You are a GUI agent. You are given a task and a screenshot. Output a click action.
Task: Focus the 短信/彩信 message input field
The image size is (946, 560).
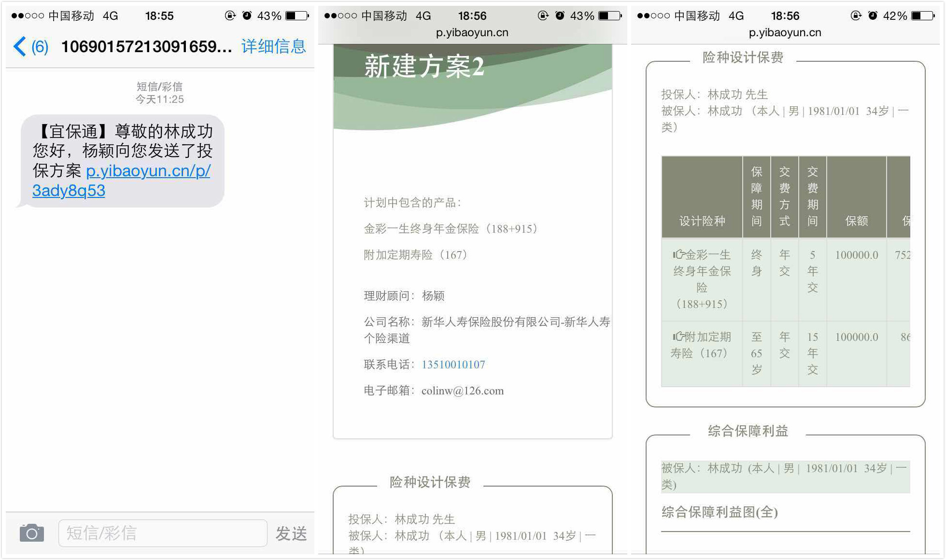pyautogui.click(x=163, y=533)
